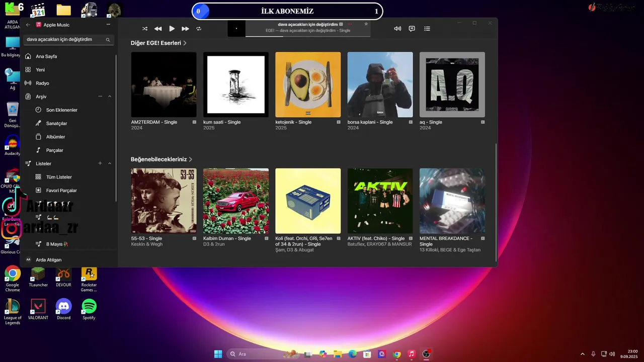The image size is (644, 362).
Task: Open the kum saati album cover
Action: [236, 84]
